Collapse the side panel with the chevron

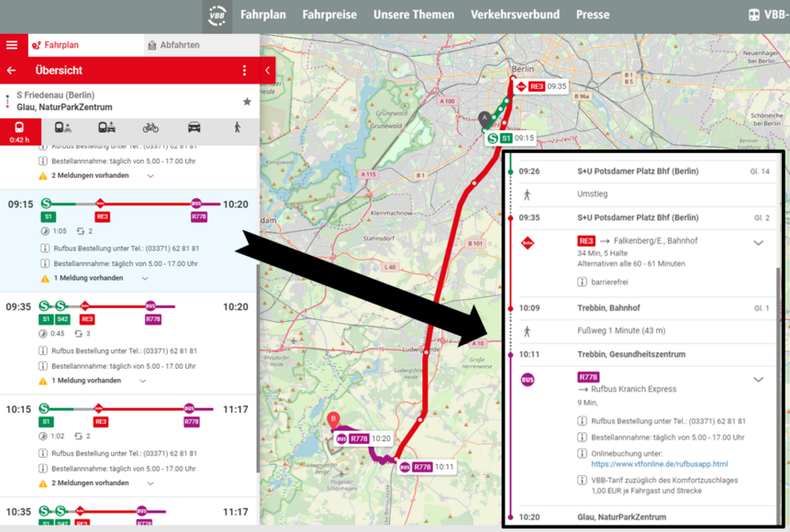268,71
